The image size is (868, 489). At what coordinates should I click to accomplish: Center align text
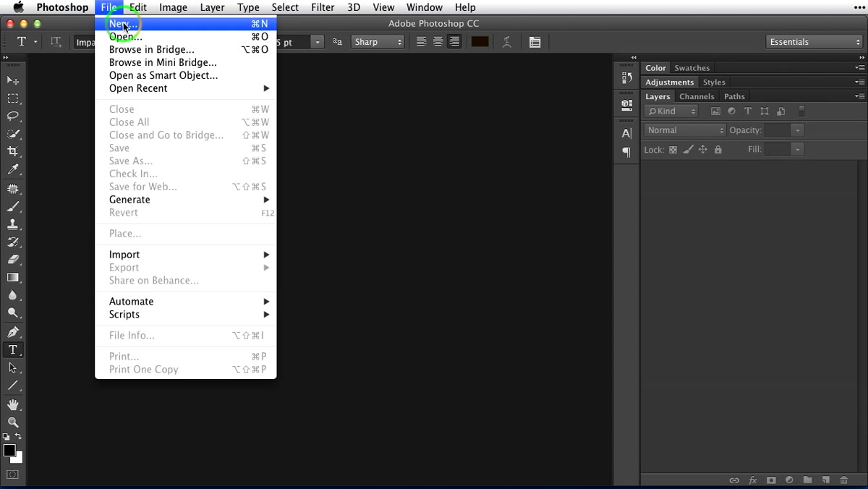tap(438, 42)
